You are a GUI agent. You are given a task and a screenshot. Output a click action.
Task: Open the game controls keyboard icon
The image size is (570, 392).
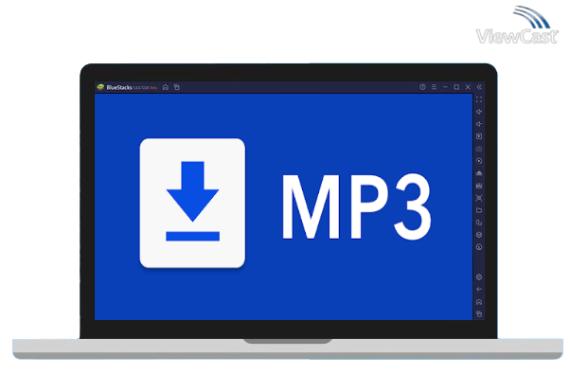pos(479,149)
